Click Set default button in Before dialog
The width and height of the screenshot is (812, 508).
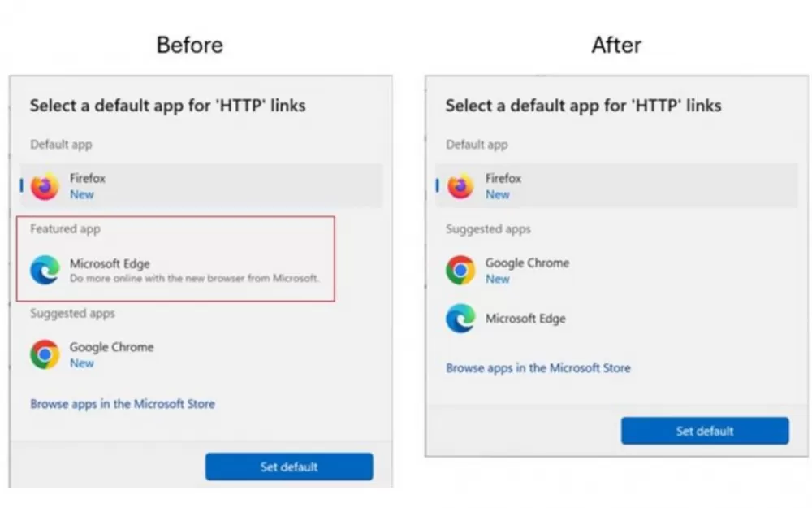[289, 467]
